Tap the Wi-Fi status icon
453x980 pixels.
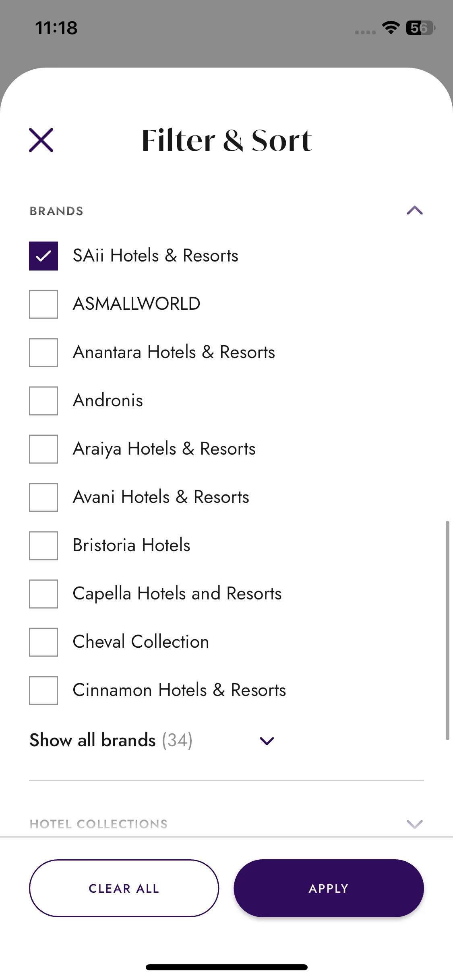point(391,28)
